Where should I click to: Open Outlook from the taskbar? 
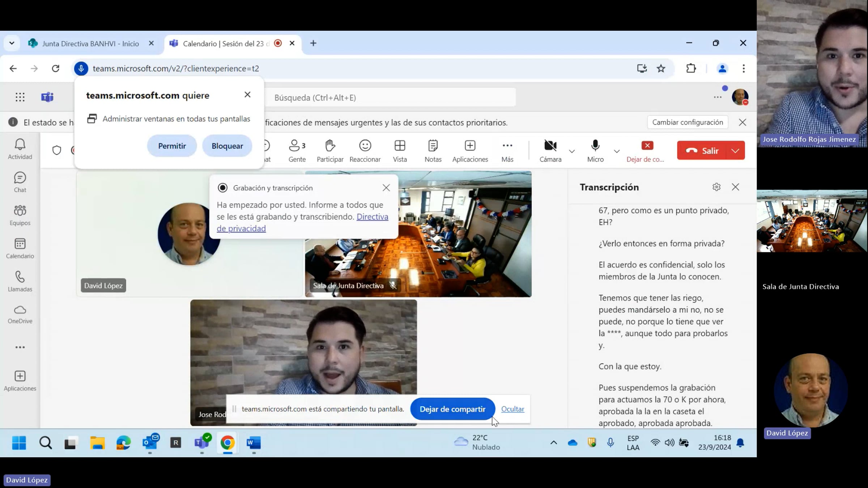coord(150,442)
